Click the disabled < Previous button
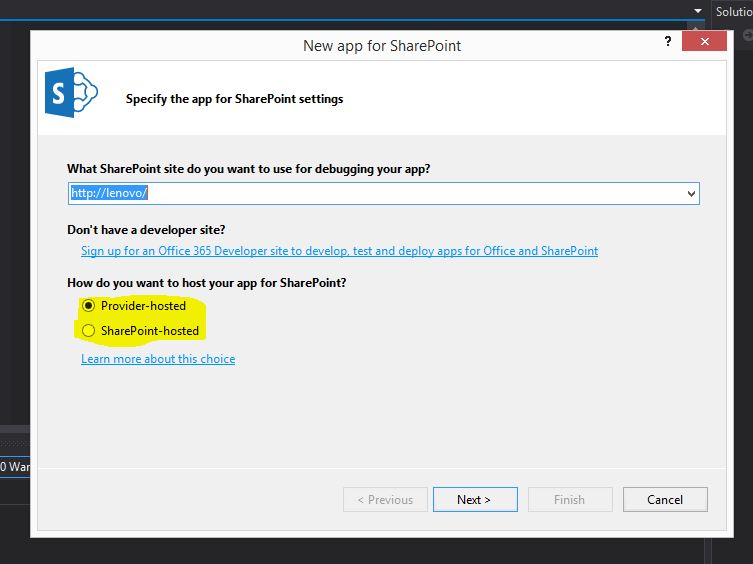753x564 pixels. tap(385, 500)
